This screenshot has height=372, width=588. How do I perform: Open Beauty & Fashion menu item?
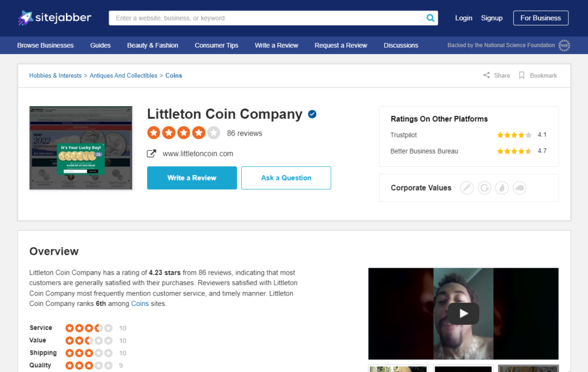(x=153, y=45)
